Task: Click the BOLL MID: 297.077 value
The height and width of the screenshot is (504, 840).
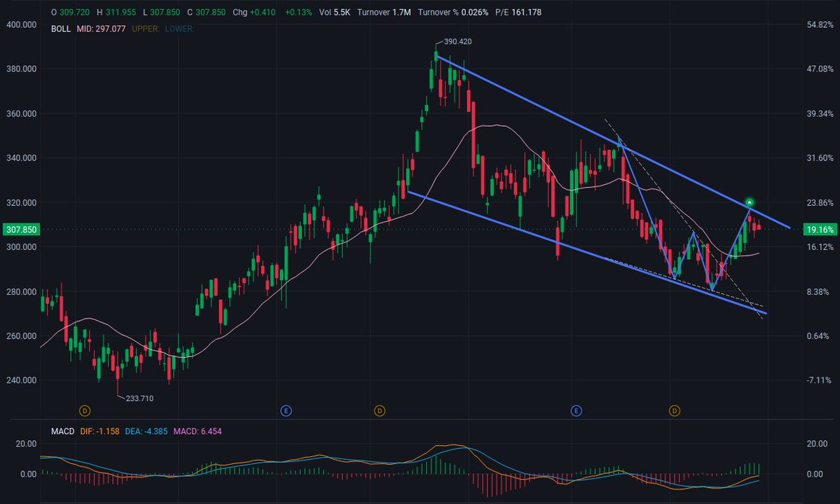Action: coord(102,29)
